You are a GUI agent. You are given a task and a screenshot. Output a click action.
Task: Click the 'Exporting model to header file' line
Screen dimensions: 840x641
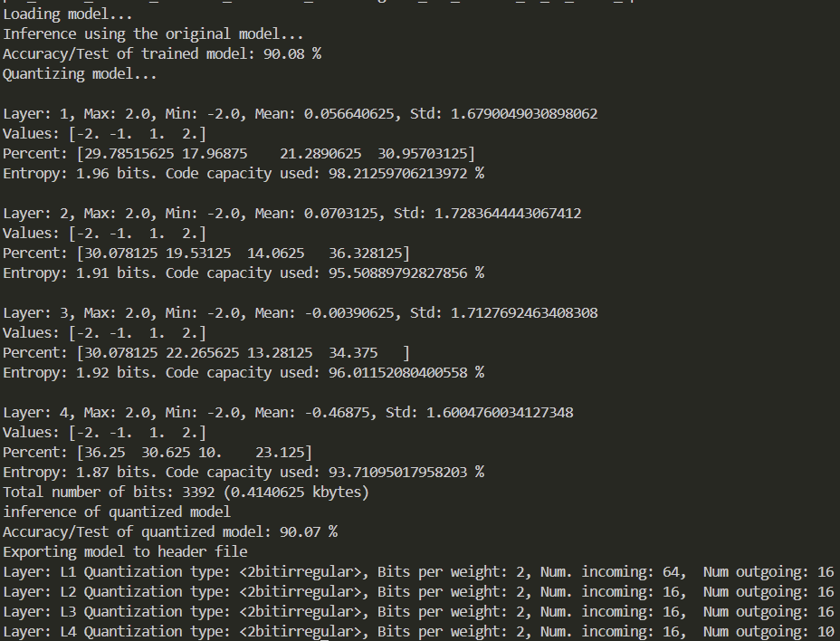[x=125, y=552]
